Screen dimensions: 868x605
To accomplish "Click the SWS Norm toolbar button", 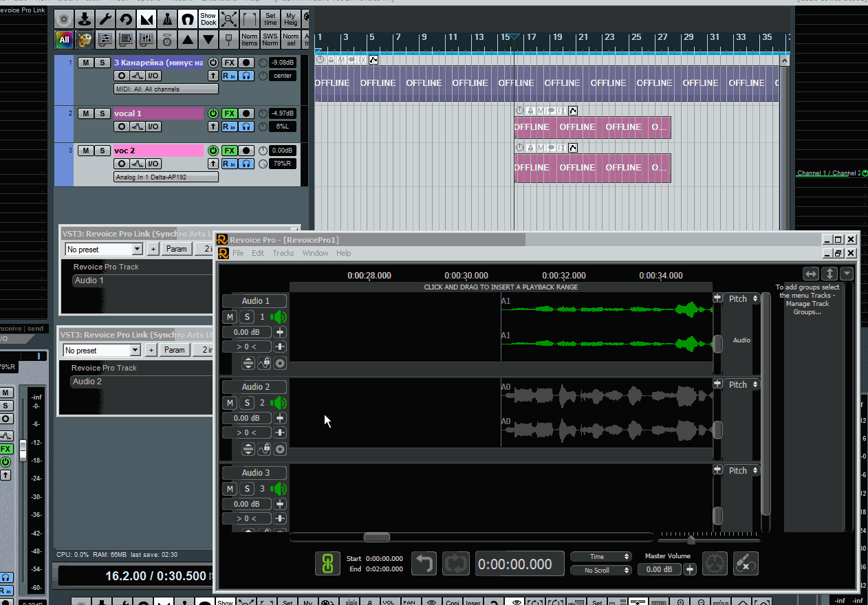I will click(270, 39).
